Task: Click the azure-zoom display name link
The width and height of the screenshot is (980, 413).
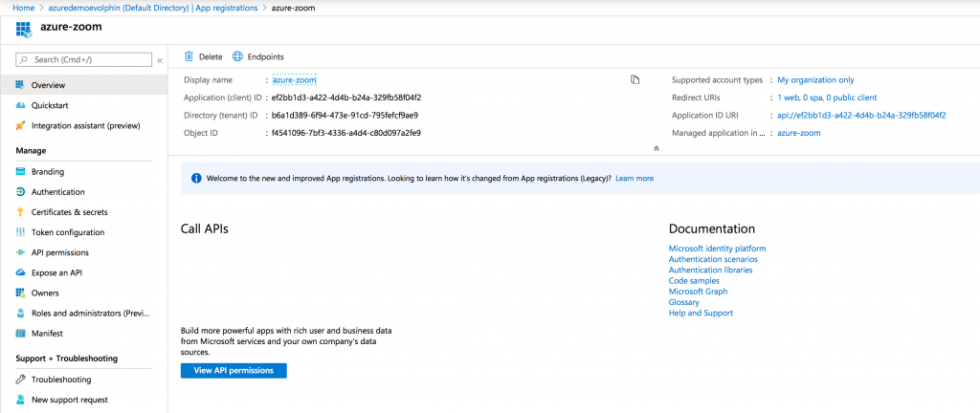Action: tap(295, 80)
